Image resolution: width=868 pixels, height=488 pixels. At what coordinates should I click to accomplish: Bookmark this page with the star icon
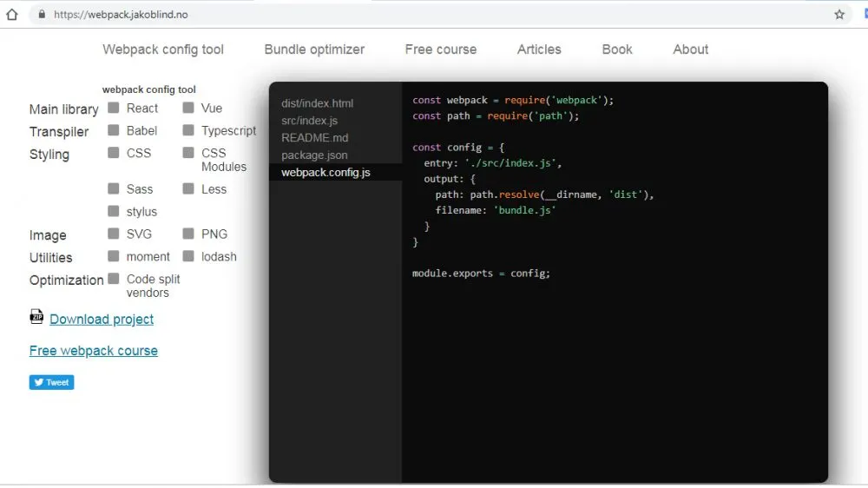[839, 15]
